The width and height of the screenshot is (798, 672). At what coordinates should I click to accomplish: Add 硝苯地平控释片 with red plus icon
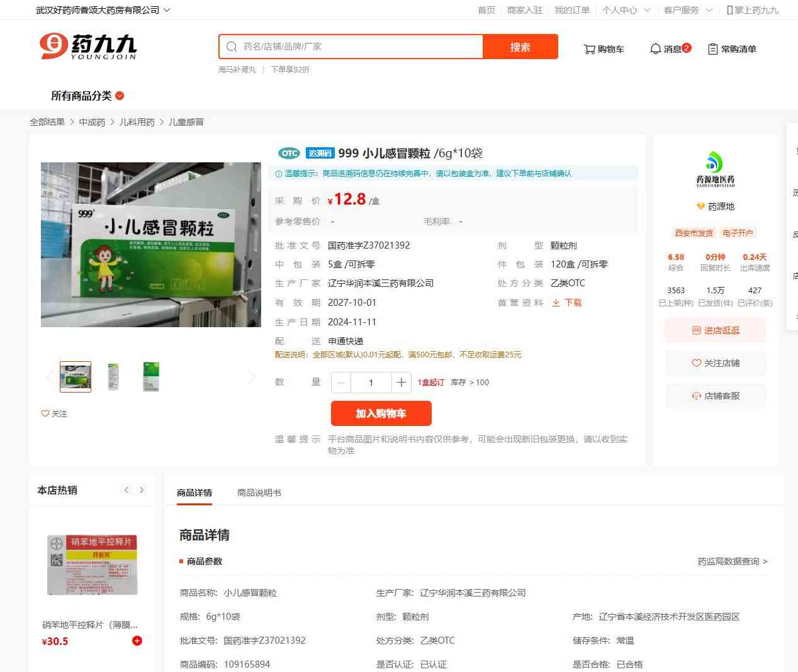click(x=137, y=641)
